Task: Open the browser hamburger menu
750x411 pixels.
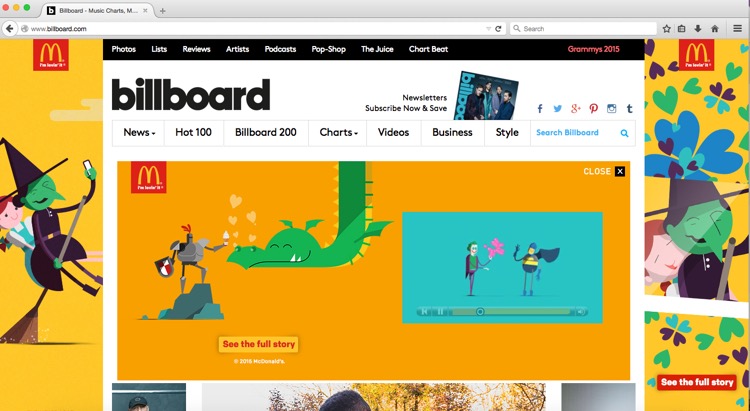Action: coord(738,29)
